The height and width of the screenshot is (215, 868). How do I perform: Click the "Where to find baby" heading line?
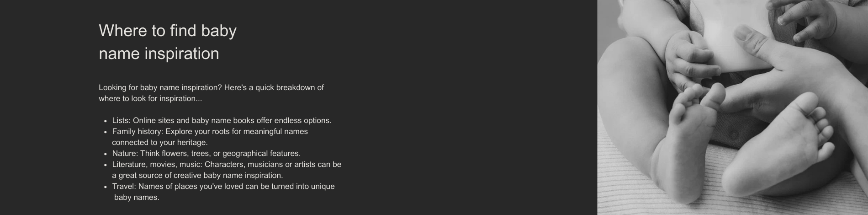click(168, 31)
